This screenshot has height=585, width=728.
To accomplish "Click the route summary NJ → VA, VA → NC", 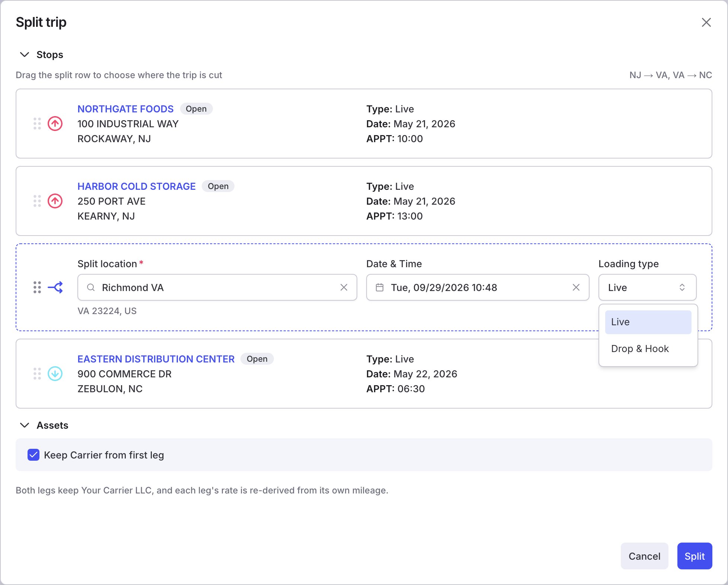I will tap(671, 75).
